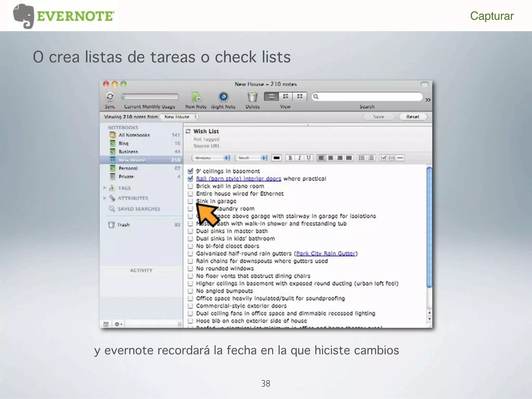The width and height of the screenshot is (532, 399).
Task: Click the toolbar toggle pill in title bar
Action: [425, 84]
